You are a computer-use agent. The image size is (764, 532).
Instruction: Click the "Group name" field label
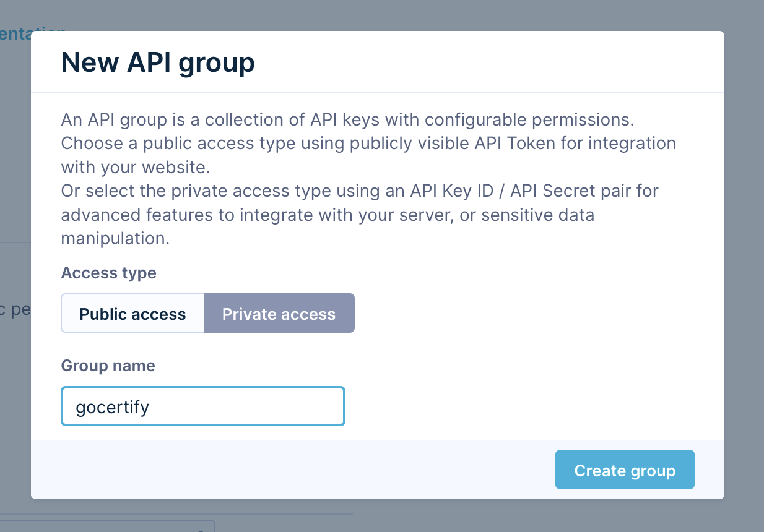pyautogui.click(x=108, y=366)
